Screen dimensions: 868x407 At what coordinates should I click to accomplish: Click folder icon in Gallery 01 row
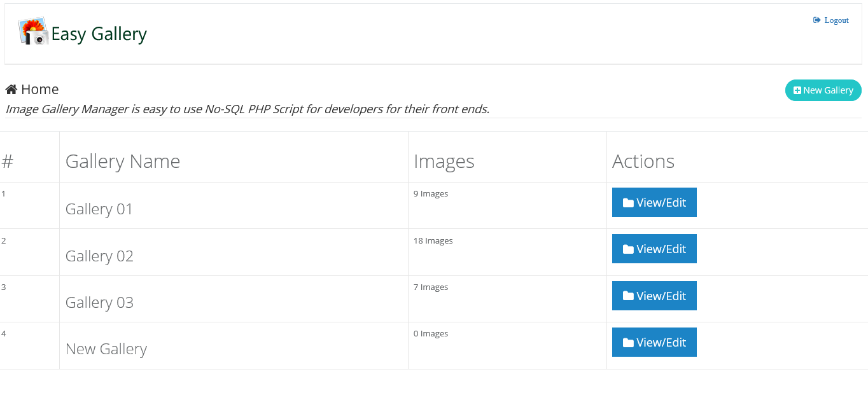628,203
